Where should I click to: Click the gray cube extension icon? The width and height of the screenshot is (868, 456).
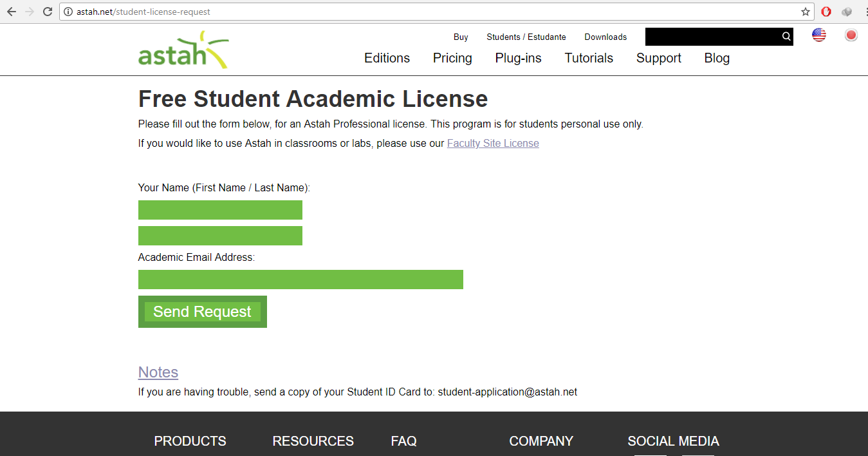coord(847,12)
